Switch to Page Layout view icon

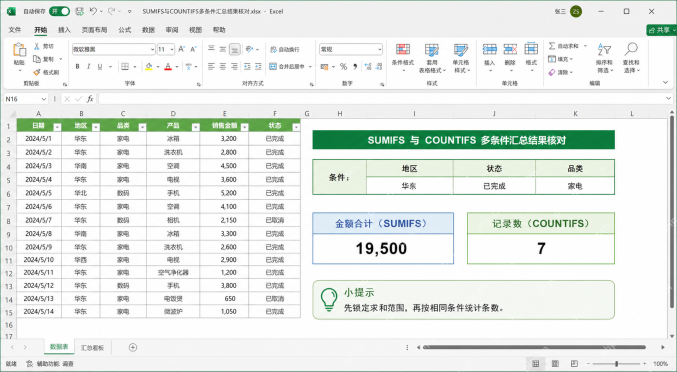point(555,364)
